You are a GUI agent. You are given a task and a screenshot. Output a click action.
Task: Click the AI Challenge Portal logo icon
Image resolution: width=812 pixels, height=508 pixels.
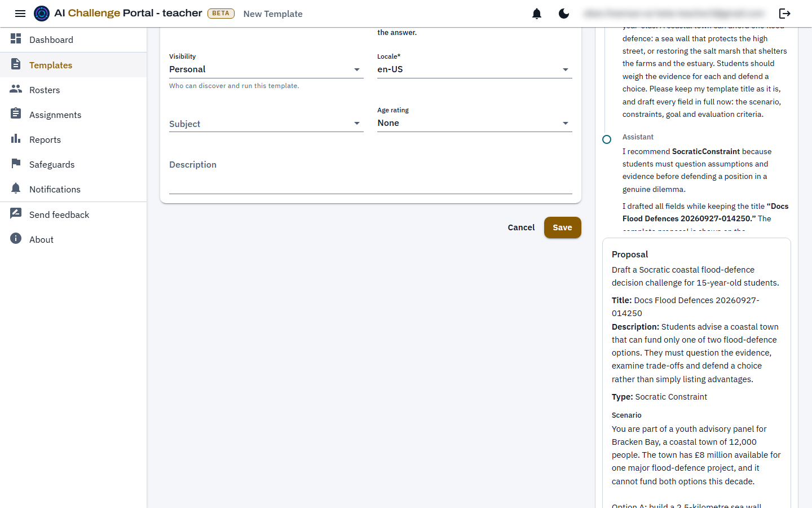(x=42, y=14)
